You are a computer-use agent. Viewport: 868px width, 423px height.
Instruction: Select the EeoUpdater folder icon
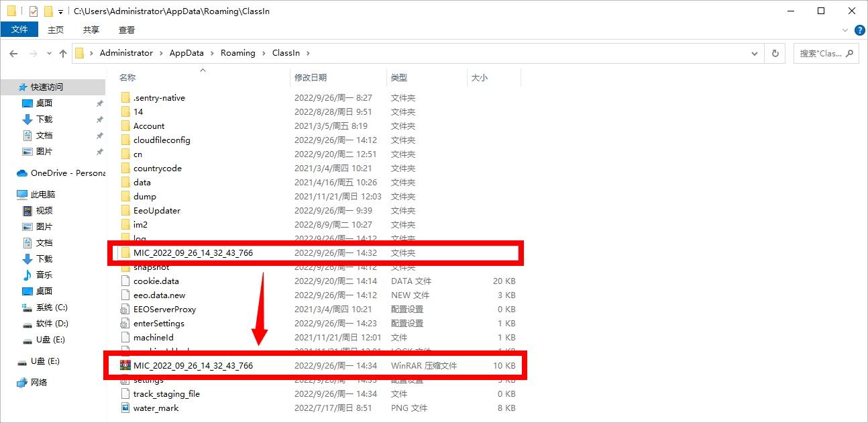125,210
